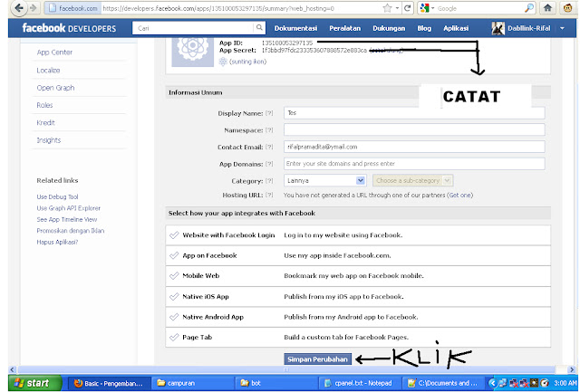Viewport: 580px width, 392px height.
Task: Switch to campuran folder in taskbar
Action: [193, 383]
